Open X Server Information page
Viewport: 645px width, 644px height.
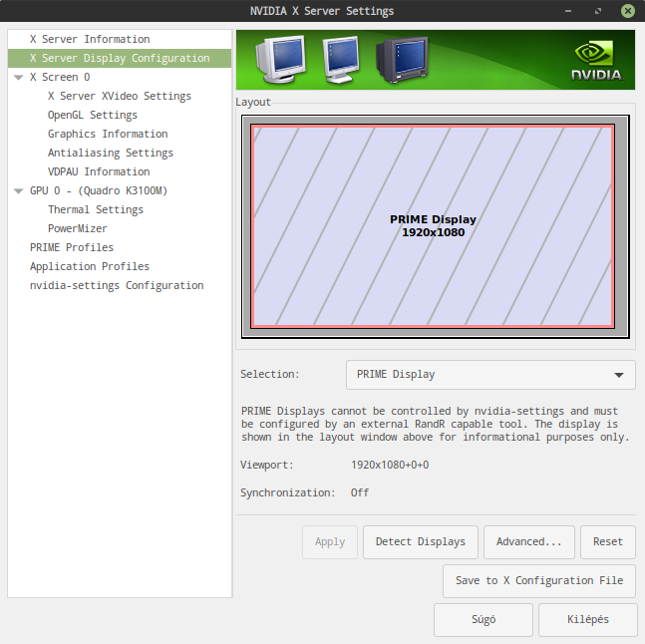click(x=120, y=39)
